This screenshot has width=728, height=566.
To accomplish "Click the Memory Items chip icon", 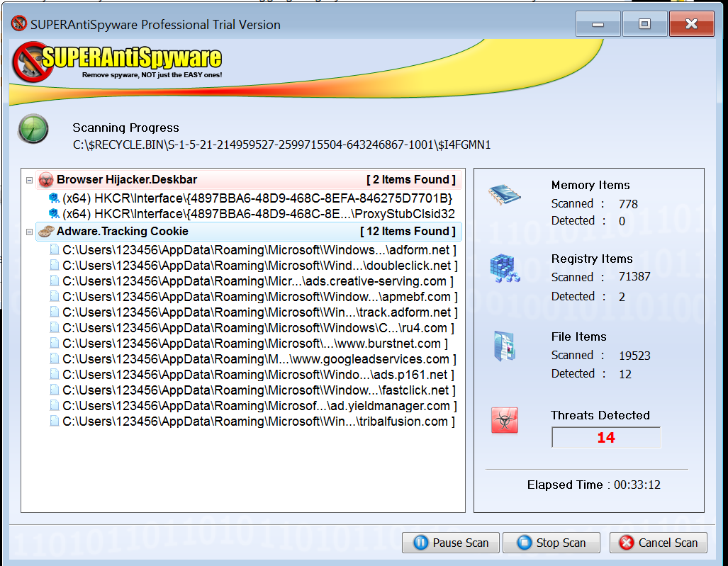I will coord(505,194).
